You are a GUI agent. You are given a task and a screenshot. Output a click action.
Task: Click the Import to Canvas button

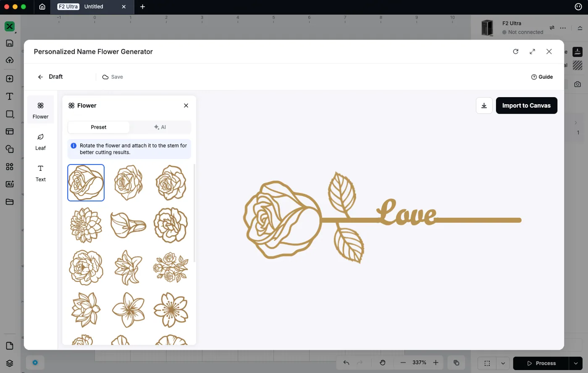(x=526, y=106)
